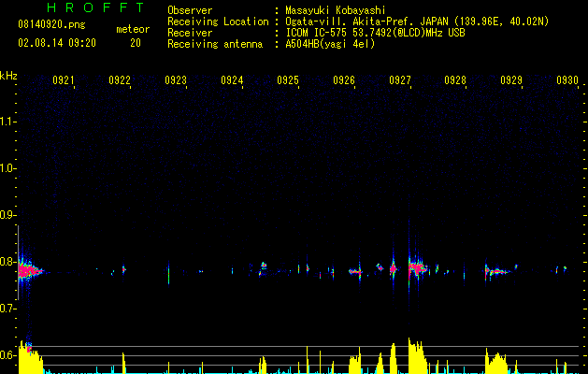This screenshot has width=588, height=374.
Task: Click the 0927 time marker
Action: [400, 80]
